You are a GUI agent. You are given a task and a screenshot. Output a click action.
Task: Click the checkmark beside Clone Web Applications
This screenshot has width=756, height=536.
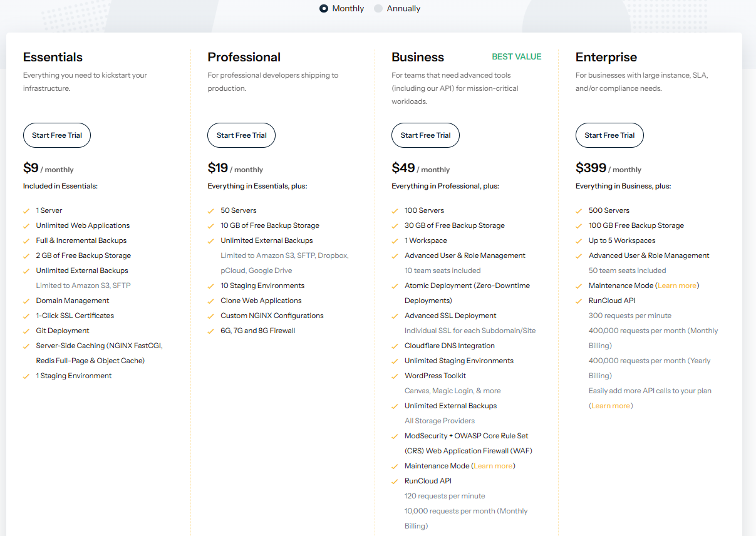(x=211, y=301)
